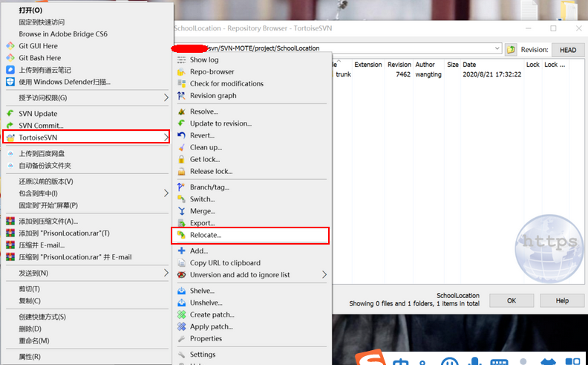Click the HEAD revision button

click(x=568, y=50)
